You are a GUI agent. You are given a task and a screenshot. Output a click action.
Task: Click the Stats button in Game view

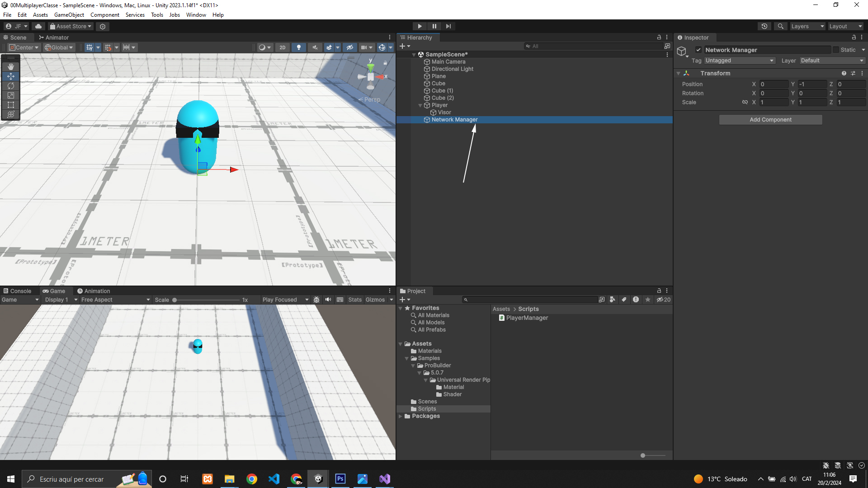click(x=354, y=300)
